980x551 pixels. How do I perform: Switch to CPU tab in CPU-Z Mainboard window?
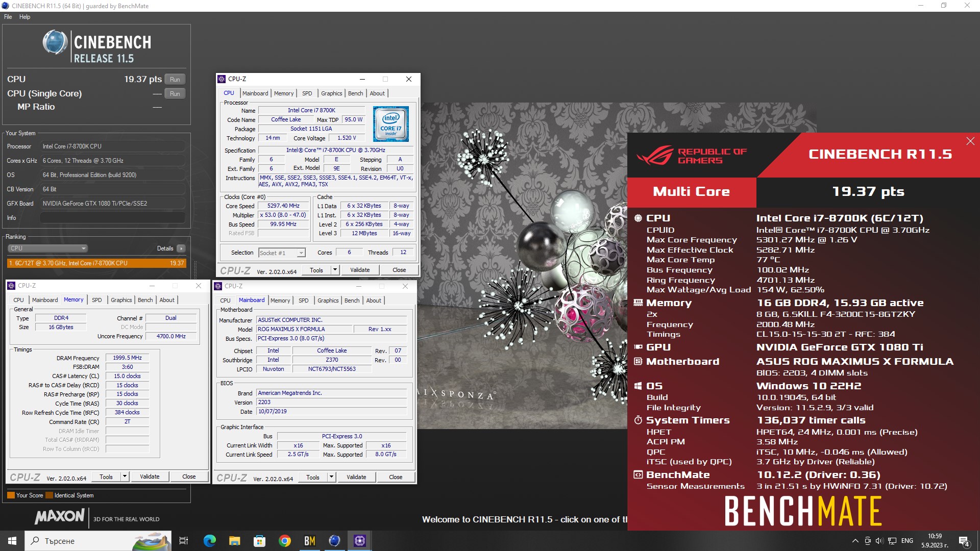pyautogui.click(x=225, y=300)
